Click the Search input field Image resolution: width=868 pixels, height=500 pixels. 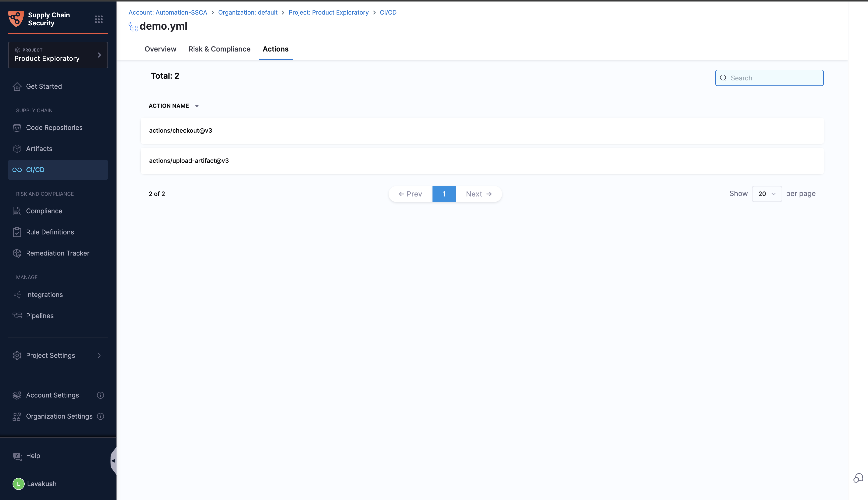pyautogui.click(x=774, y=78)
